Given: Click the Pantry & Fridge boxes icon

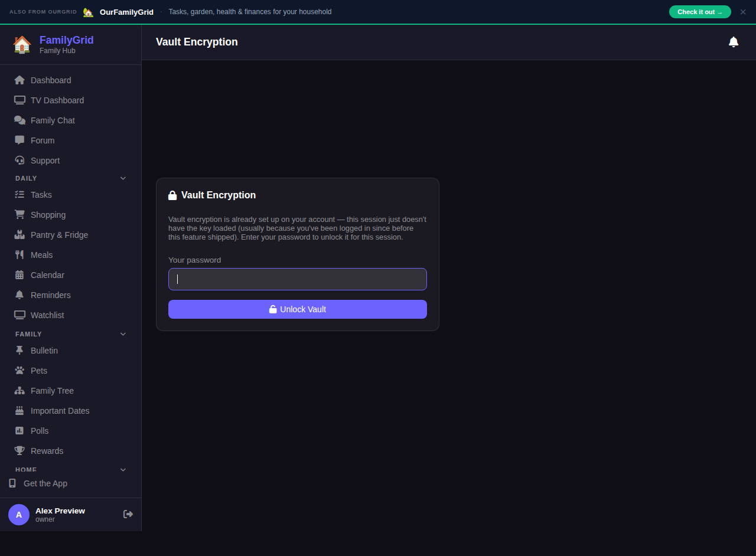Looking at the screenshot, I should pyautogui.click(x=19, y=235).
